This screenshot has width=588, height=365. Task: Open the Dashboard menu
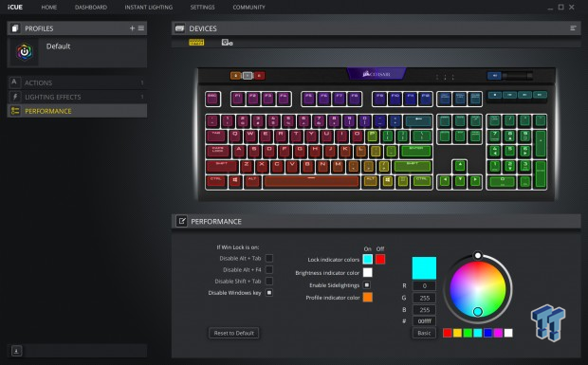pos(91,8)
